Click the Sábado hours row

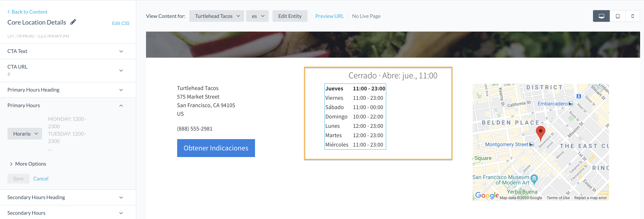point(355,107)
